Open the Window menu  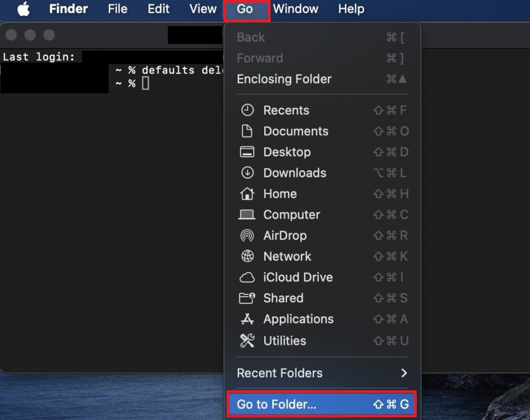(296, 9)
